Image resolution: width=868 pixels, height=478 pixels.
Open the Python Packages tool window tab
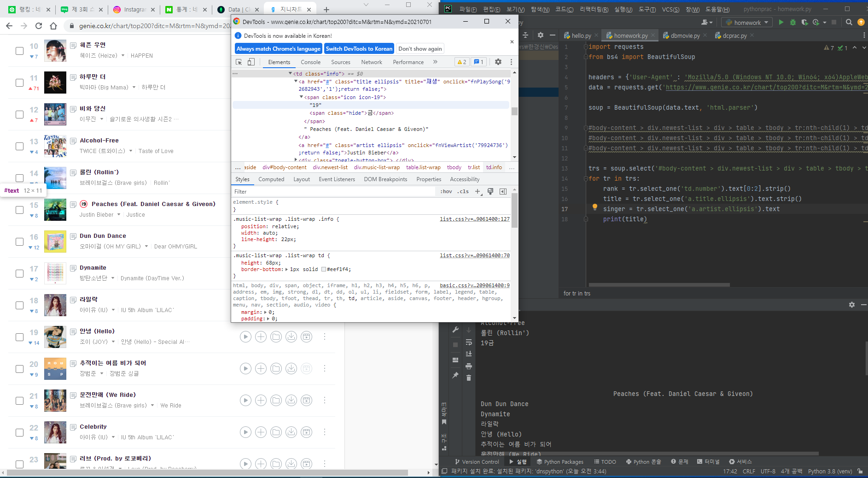(x=560, y=461)
